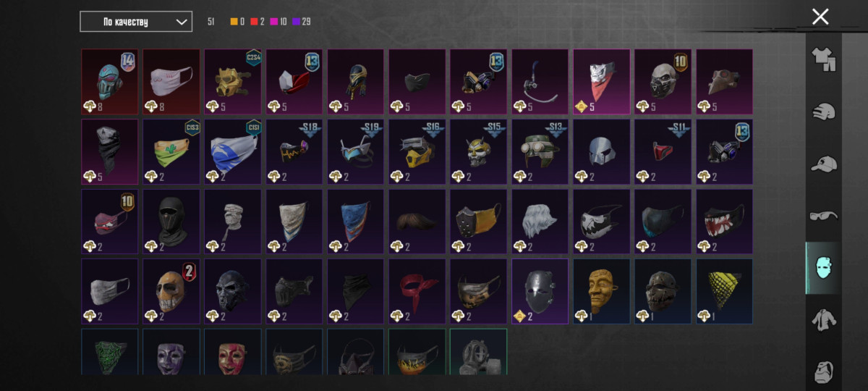Click the dropdown chevron arrow for sorting

pos(181,22)
